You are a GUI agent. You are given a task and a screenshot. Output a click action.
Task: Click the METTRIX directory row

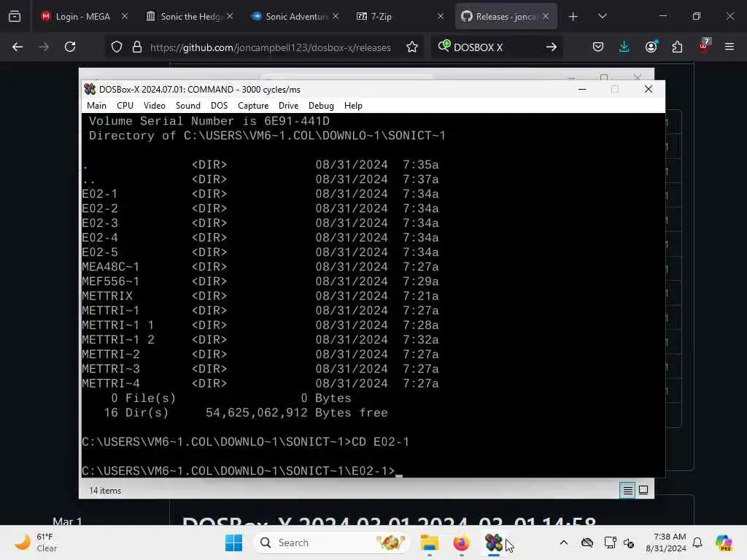click(260, 296)
